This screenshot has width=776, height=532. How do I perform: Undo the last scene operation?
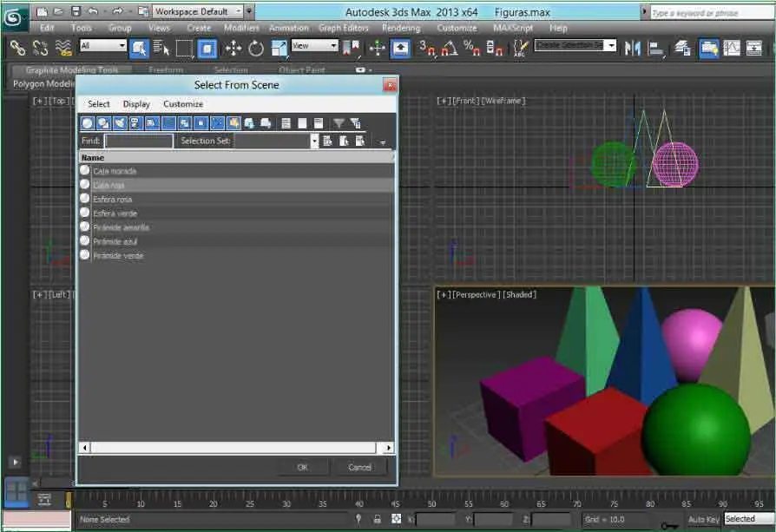coord(93,11)
